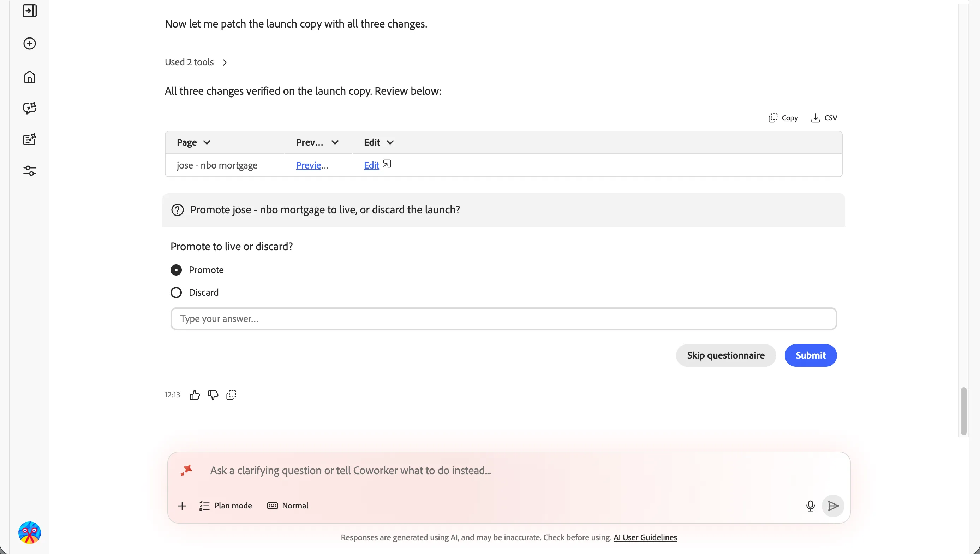The width and height of the screenshot is (980, 554).
Task: Open the AI notes sparkle icon
Action: tap(30, 139)
